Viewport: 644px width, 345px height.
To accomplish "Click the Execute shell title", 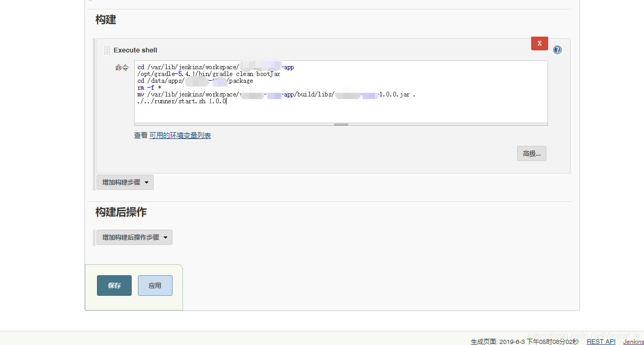I will [x=135, y=50].
